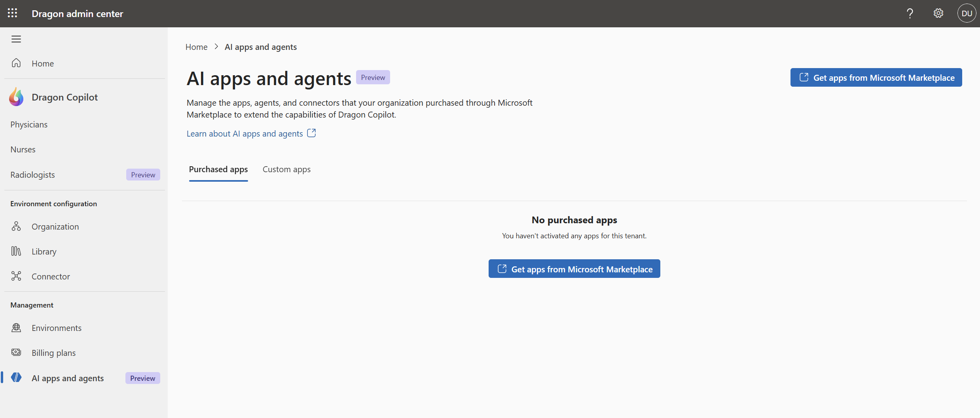
Task: Click the Environment configuration section label
Action: [x=53, y=204]
